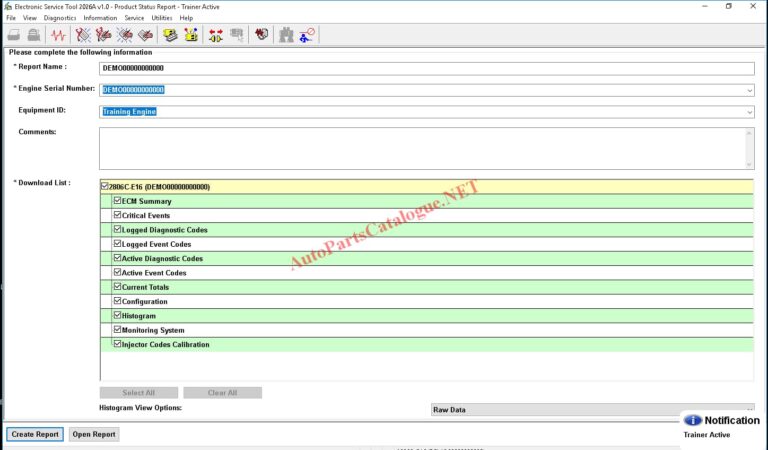Toggle the Active Event Codes checkbox
Viewport: 768px width, 450px height.
pos(117,272)
